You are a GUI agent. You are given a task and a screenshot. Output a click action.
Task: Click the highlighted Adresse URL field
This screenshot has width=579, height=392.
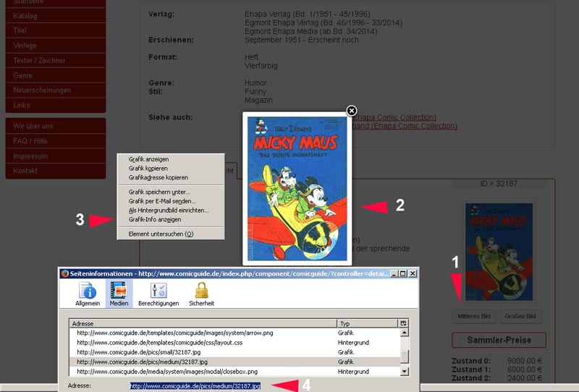(195, 385)
